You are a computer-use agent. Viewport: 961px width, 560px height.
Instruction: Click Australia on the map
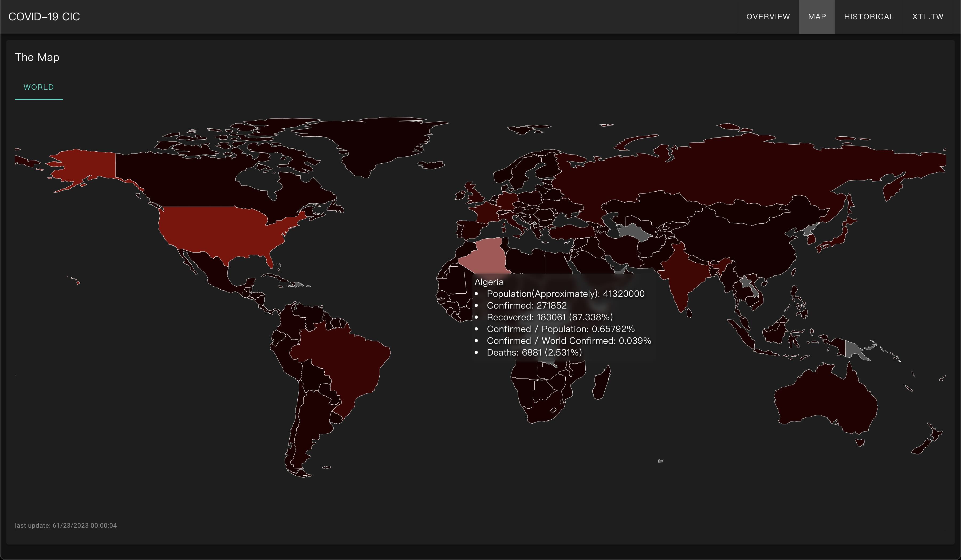828,400
